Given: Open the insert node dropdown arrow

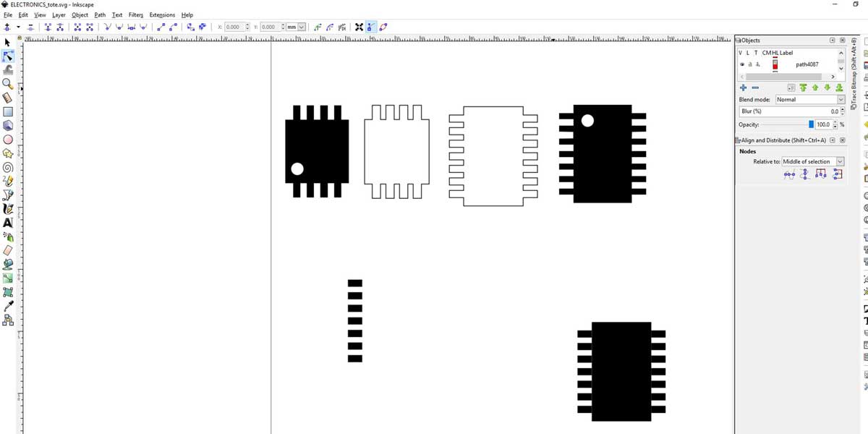Looking at the screenshot, I should [x=19, y=27].
